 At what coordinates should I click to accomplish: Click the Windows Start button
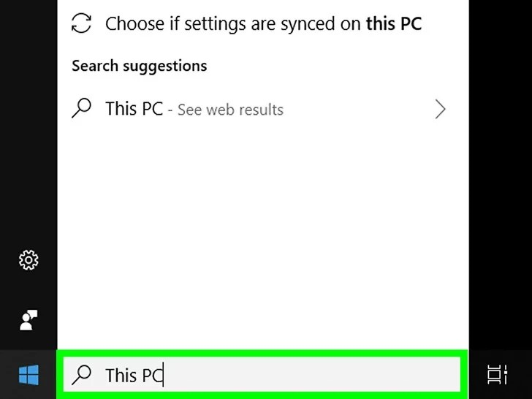[x=28, y=376]
